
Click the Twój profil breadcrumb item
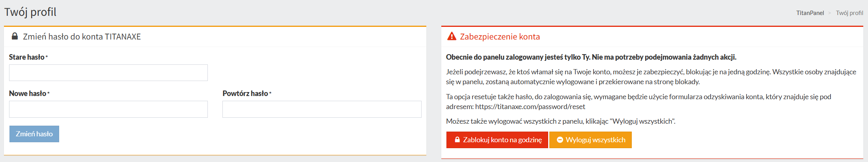point(849,13)
